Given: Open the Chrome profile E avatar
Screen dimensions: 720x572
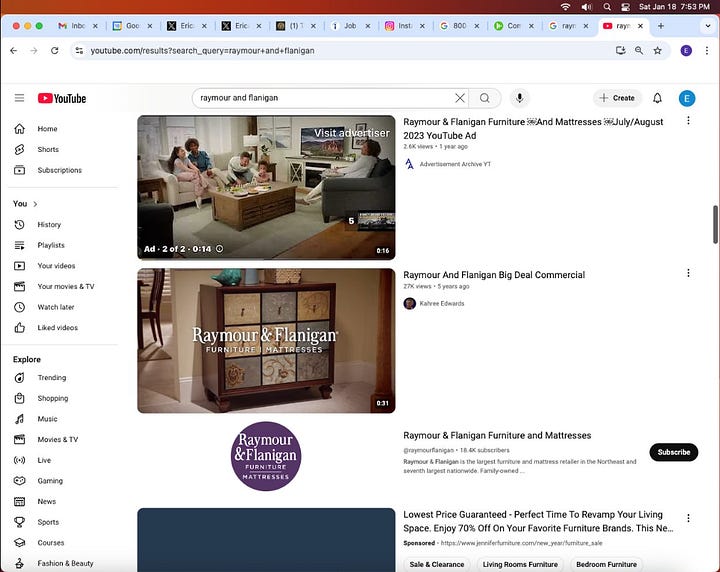Looking at the screenshot, I should tap(686, 50).
